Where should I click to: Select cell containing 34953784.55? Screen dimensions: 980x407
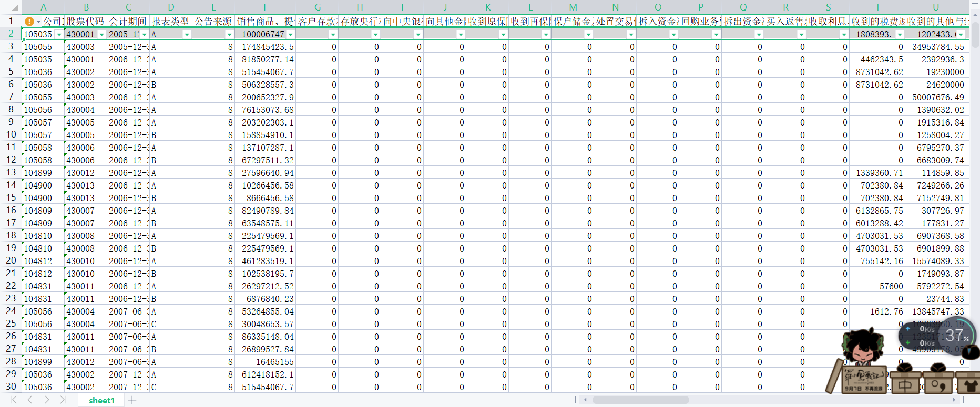(936, 47)
